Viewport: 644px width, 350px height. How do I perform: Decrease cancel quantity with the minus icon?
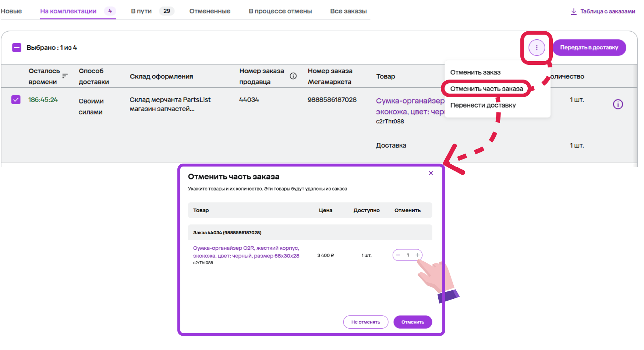tap(398, 255)
